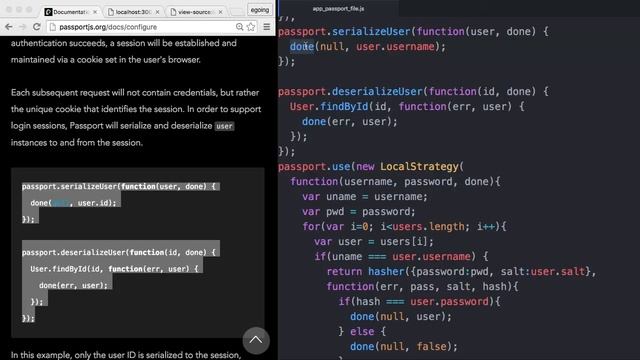The image size is (640, 360).
Task: Click 'done(null, user);' line in editor
Action: click(401, 317)
